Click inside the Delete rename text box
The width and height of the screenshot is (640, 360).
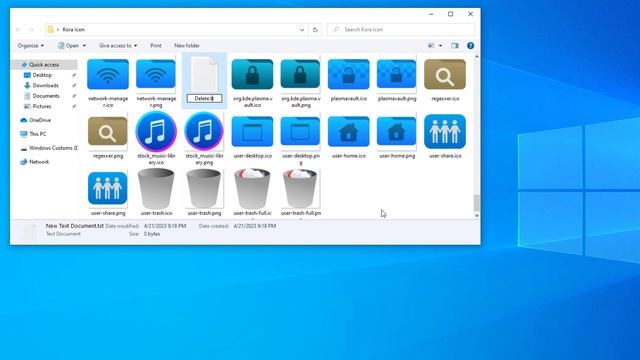pos(204,98)
